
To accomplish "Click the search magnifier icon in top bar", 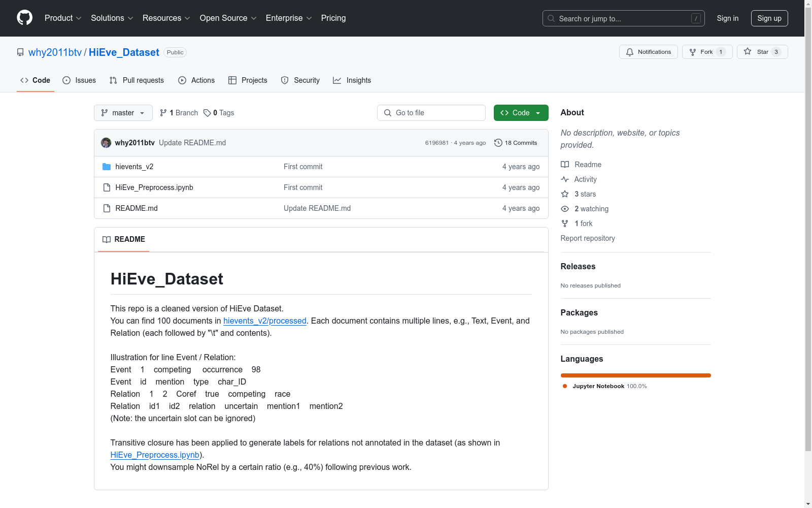I will coord(551,18).
